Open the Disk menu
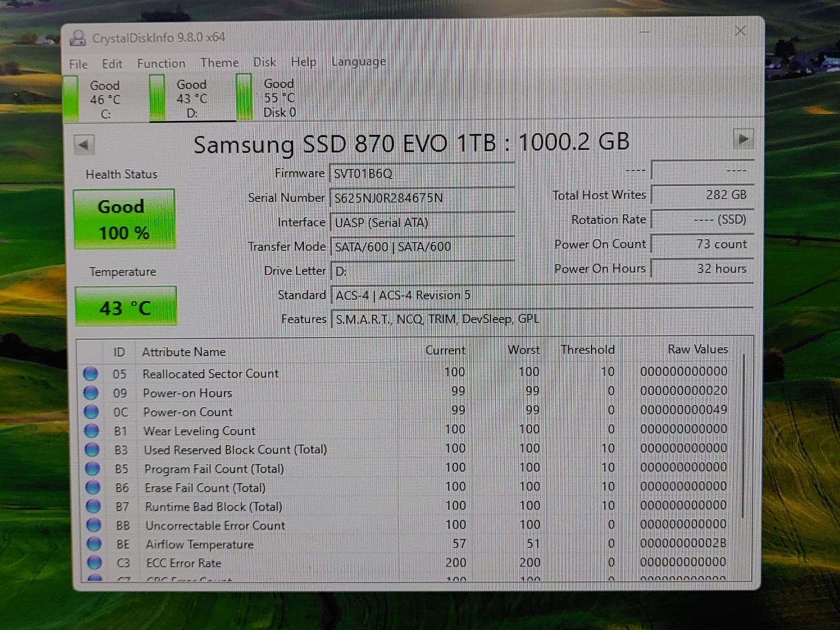Image resolution: width=840 pixels, height=630 pixels. click(264, 62)
